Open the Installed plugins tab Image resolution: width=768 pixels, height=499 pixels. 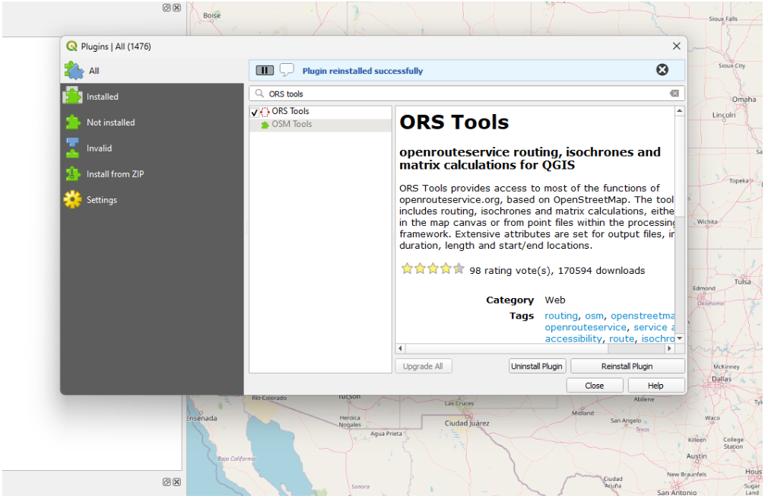point(152,96)
